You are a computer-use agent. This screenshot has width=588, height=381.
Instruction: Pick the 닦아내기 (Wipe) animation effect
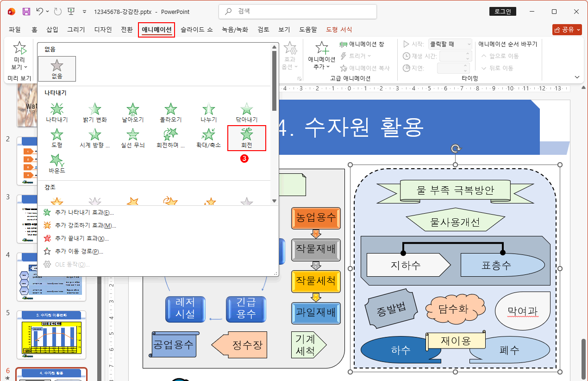[246, 110]
